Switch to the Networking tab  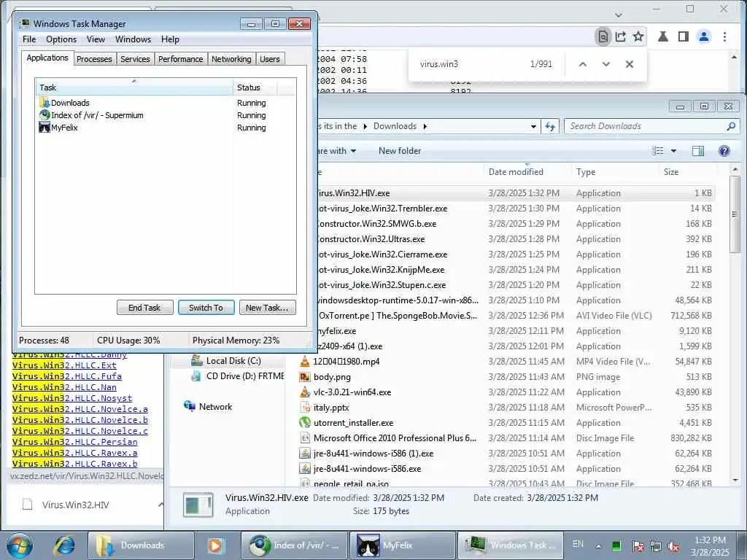pyautogui.click(x=231, y=58)
